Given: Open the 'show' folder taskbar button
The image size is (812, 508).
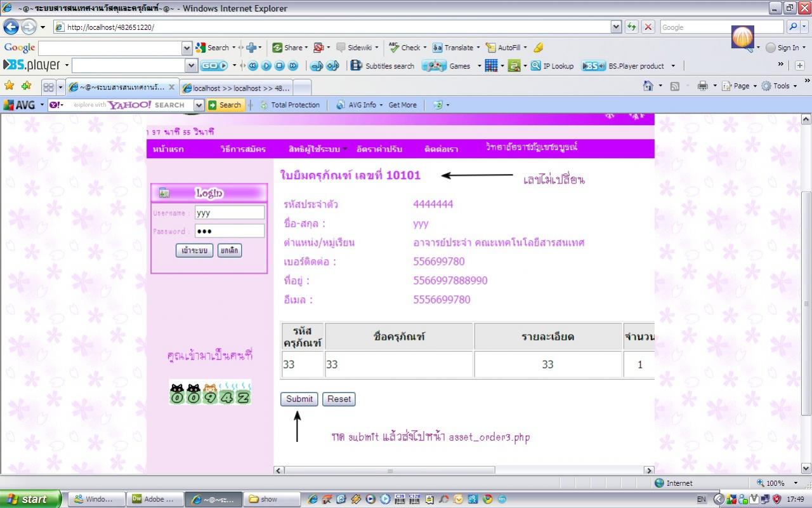Looking at the screenshot, I should pos(272,499).
